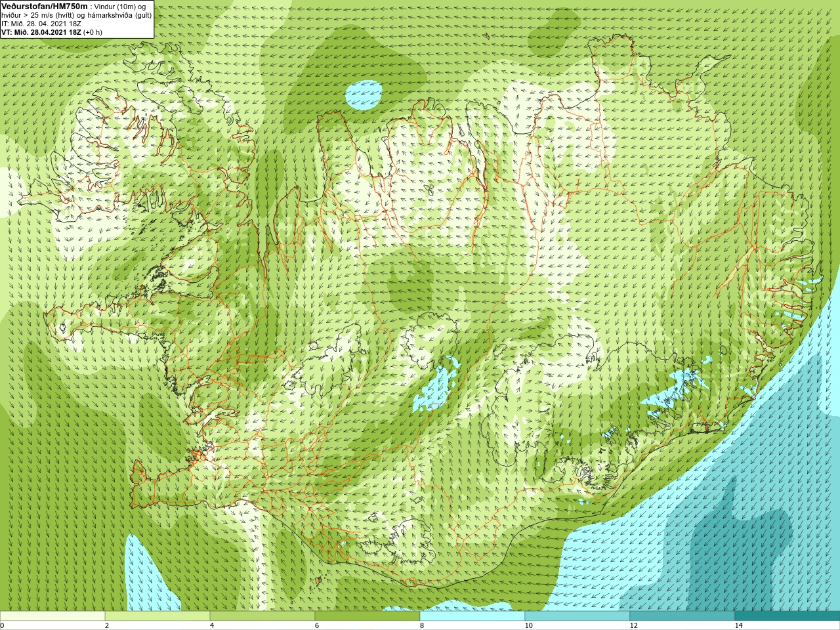Click the legend scale label '10'

tap(528, 625)
